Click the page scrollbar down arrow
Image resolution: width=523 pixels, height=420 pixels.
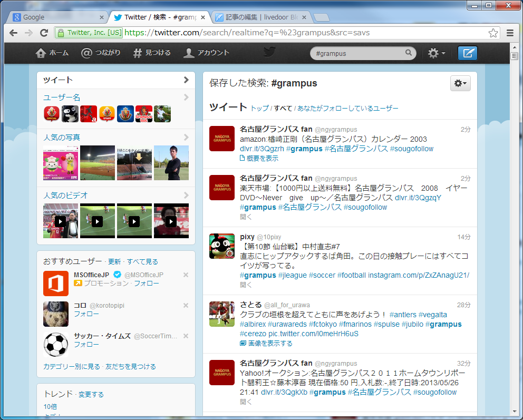(x=514, y=412)
